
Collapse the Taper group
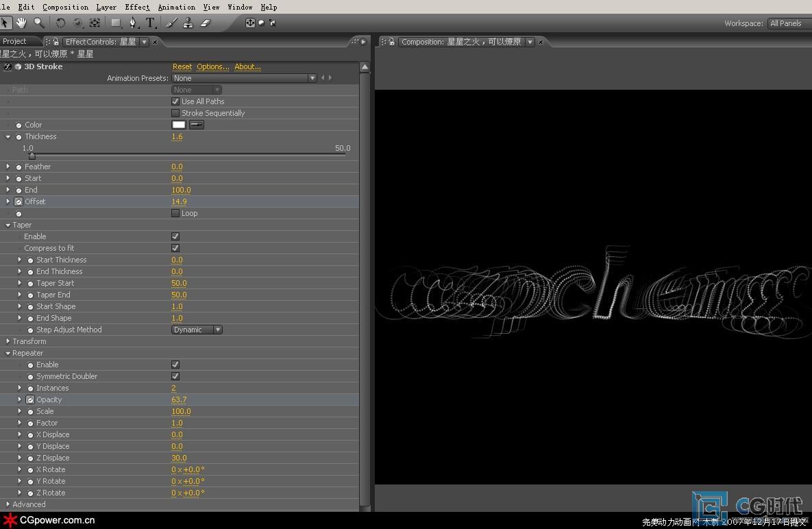coord(8,225)
